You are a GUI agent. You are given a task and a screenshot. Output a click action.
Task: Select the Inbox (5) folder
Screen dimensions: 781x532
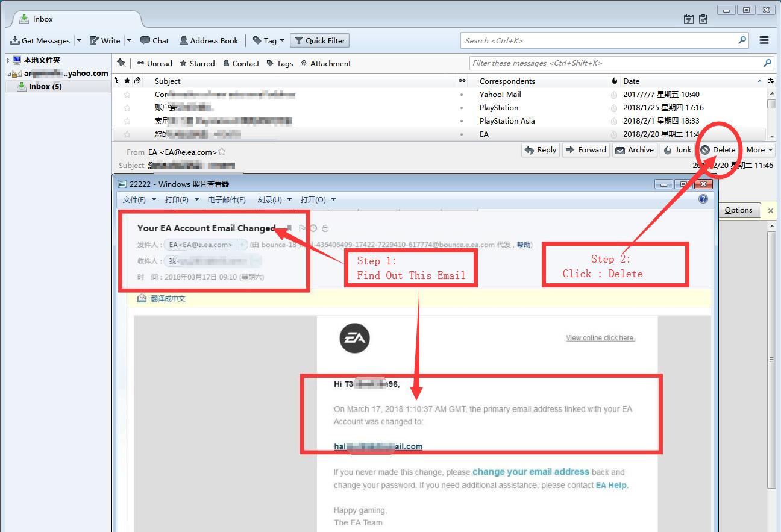click(x=58, y=87)
